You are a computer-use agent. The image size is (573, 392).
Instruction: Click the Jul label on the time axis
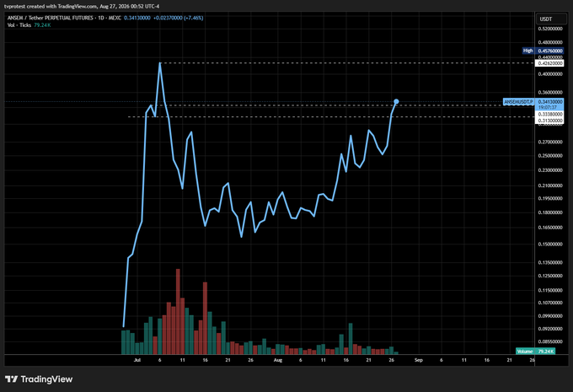click(x=137, y=360)
